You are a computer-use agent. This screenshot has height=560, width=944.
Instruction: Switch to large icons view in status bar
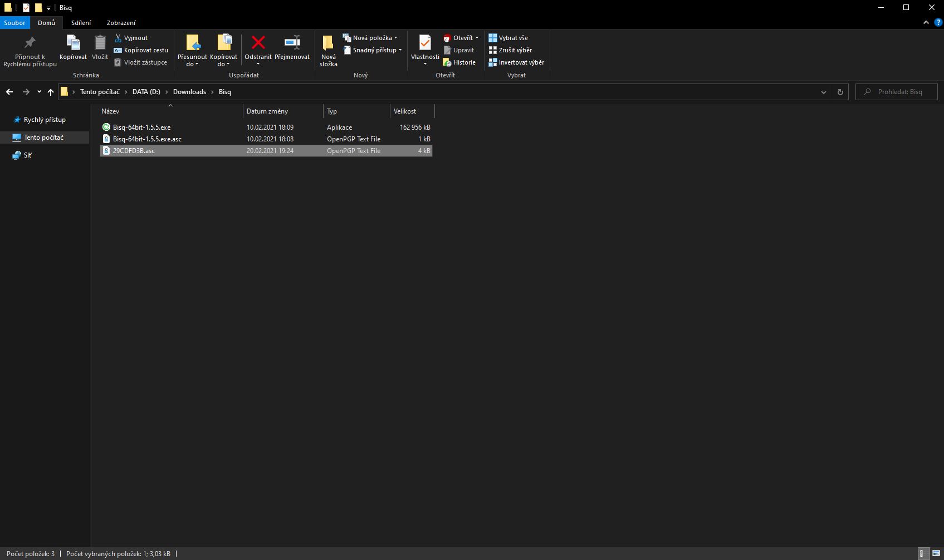pos(936,553)
